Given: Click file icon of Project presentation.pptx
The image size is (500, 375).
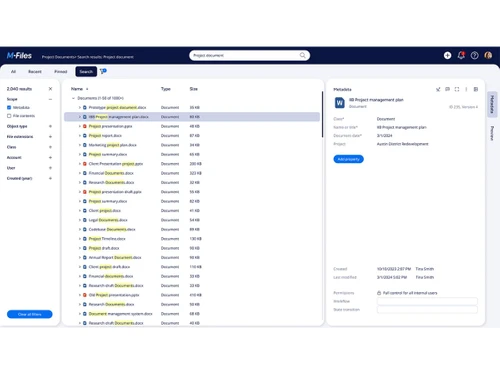Looking at the screenshot, I should click(x=85, y=126).
